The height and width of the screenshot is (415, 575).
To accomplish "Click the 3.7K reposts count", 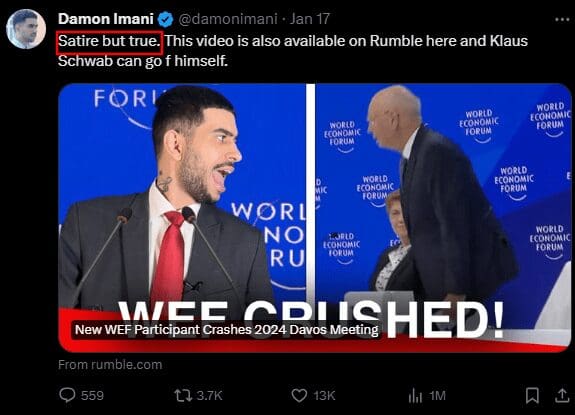I will coord(209,396).
